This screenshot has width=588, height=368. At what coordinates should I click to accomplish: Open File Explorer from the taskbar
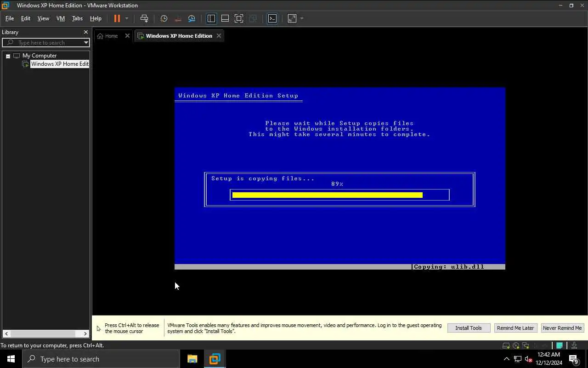192,359
